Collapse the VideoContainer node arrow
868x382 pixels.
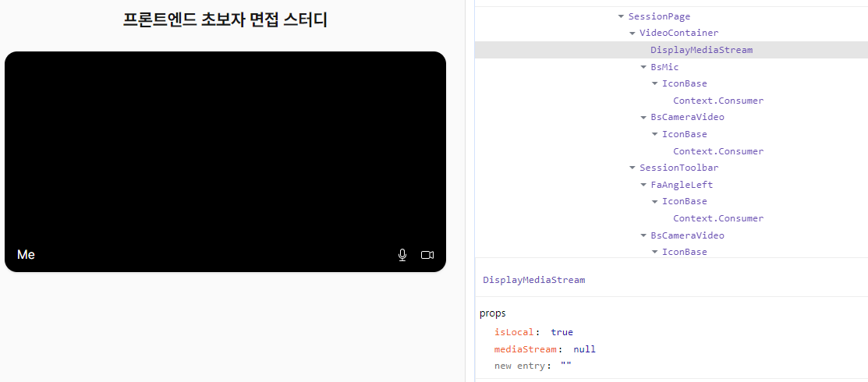coord(632,34)
